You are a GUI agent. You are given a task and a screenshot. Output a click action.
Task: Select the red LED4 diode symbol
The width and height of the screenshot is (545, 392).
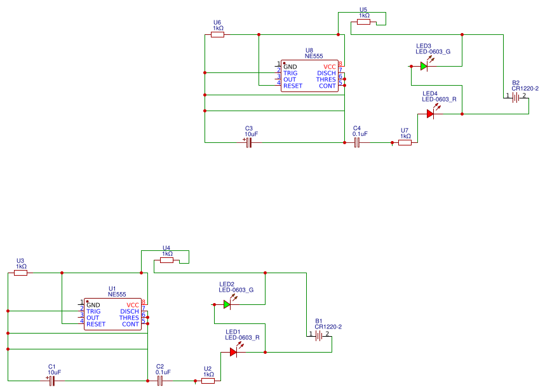point(430,114)
